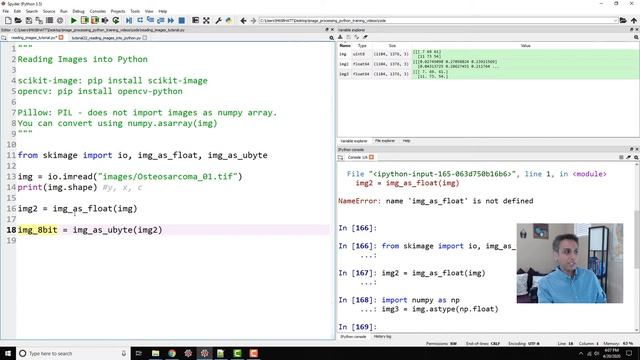Run current cell
This screenshot has height=360, width=640.
(84, 20)
